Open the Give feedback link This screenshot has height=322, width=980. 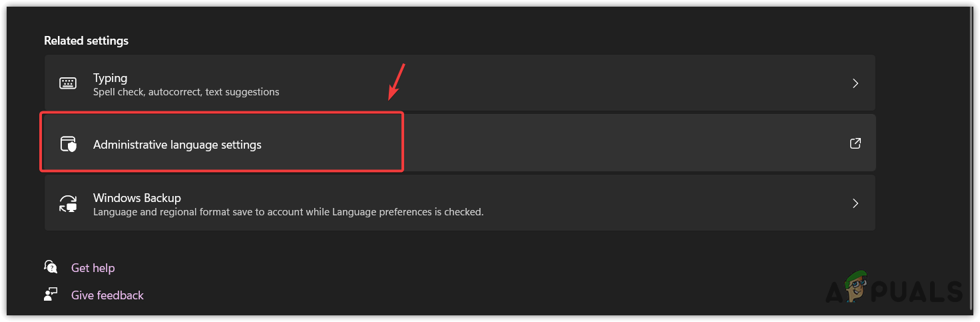click(107, 295)
